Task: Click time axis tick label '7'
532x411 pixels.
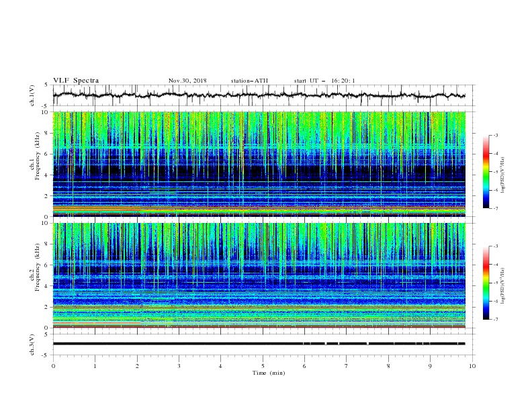Action: (x=347, y=366)
